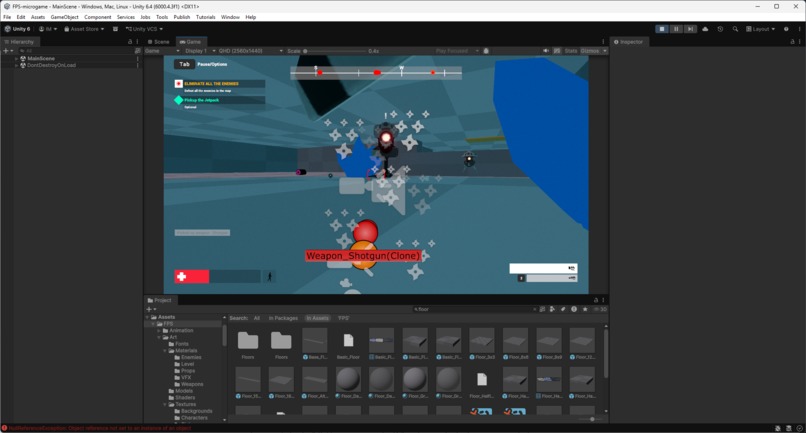
Task: Select the Floor_3x3 asset thumbnail
Action: coord(482,340)
